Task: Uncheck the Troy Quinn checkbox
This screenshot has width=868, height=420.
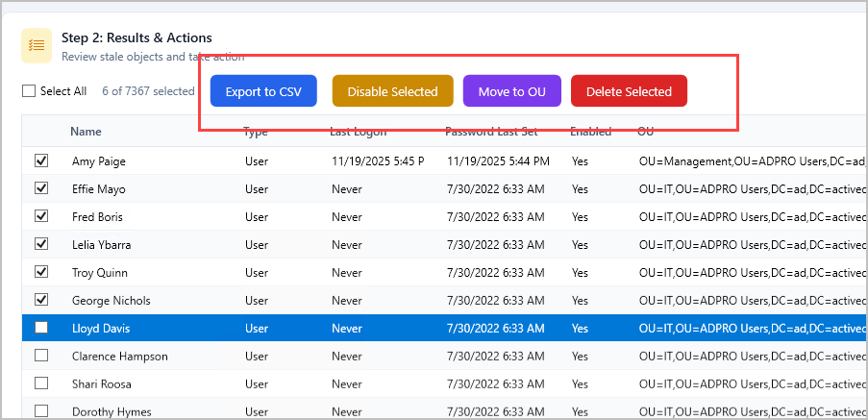Action: click(41, 272)
